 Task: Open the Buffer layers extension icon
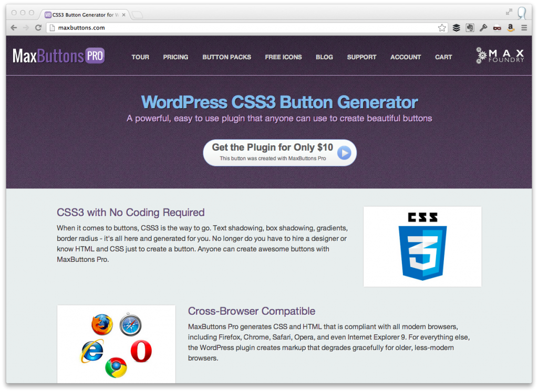(457, 28)
